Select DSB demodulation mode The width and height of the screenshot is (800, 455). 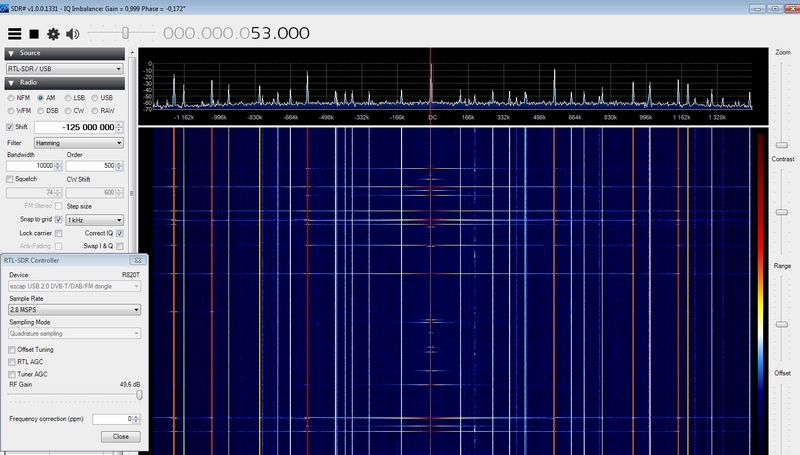[40, 111]
